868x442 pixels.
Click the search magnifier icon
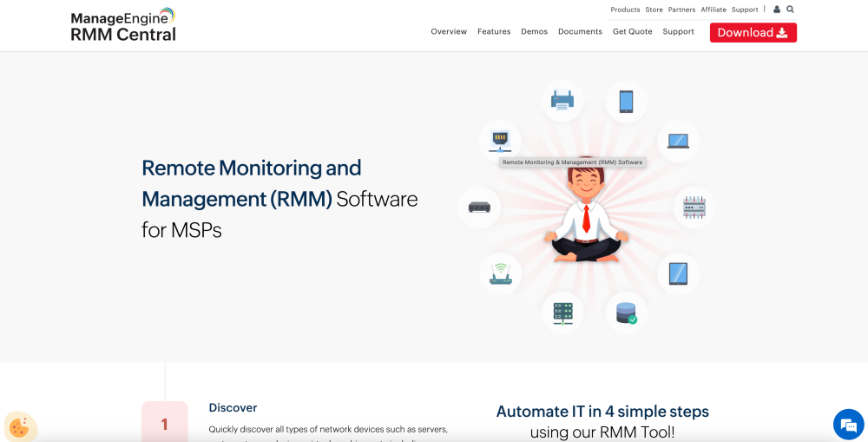pos(790,10)
